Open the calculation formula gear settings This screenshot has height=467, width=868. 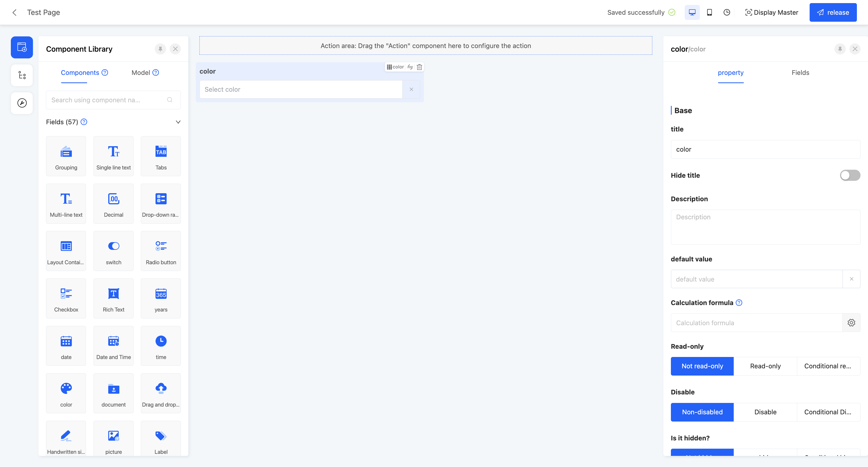[851, 322]
